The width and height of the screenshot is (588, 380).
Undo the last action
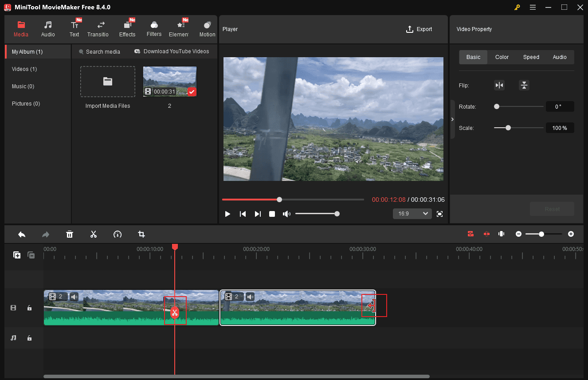tap(22, 234)
